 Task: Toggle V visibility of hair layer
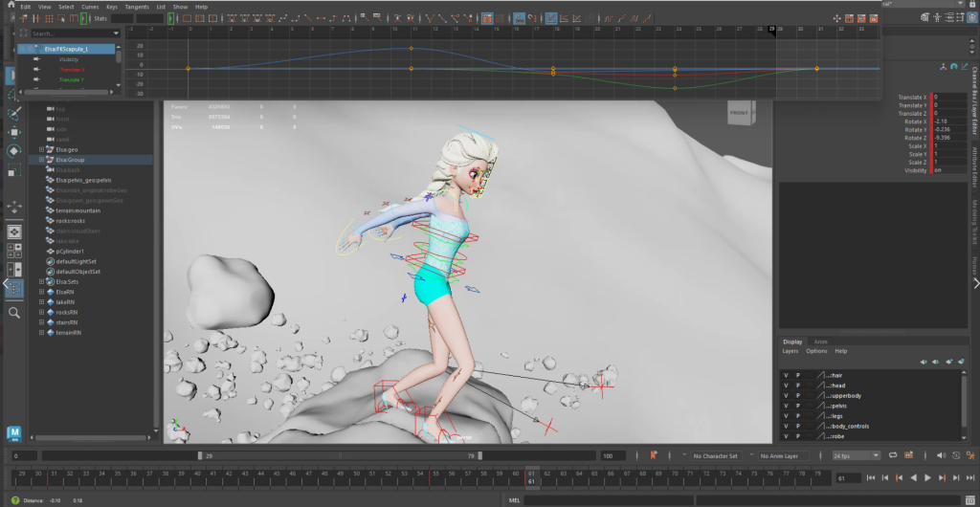[786, 375]
